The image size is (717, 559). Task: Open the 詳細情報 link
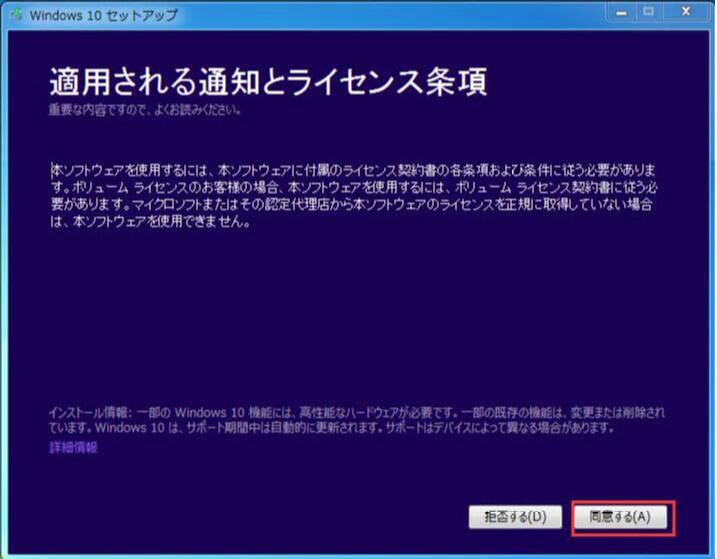click(x=73, y=447)
